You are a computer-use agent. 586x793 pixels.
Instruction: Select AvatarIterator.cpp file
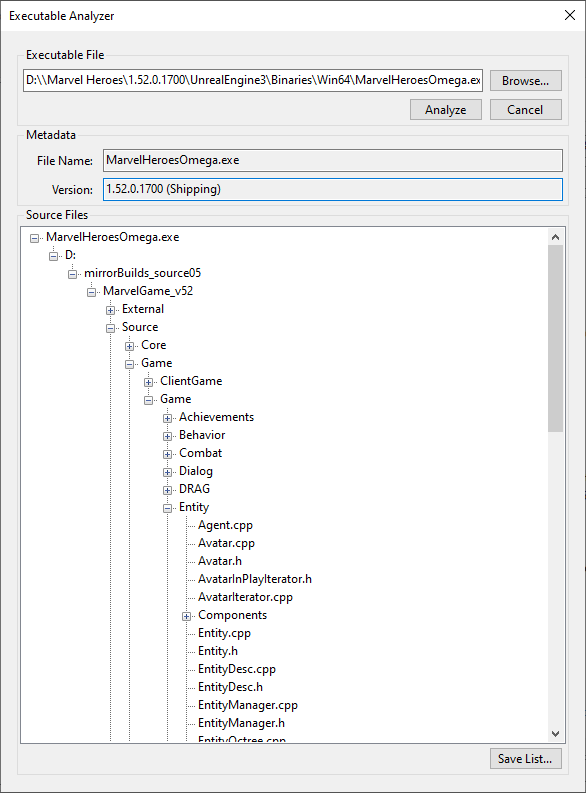click(x=245, y=597)
